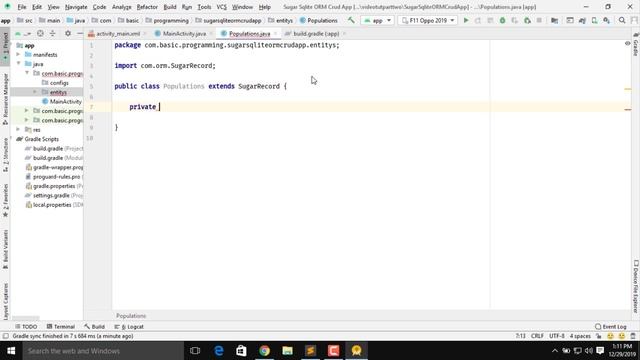Click Collapse All icon in Project panel header
640x360 pixels.
(52, 33)
